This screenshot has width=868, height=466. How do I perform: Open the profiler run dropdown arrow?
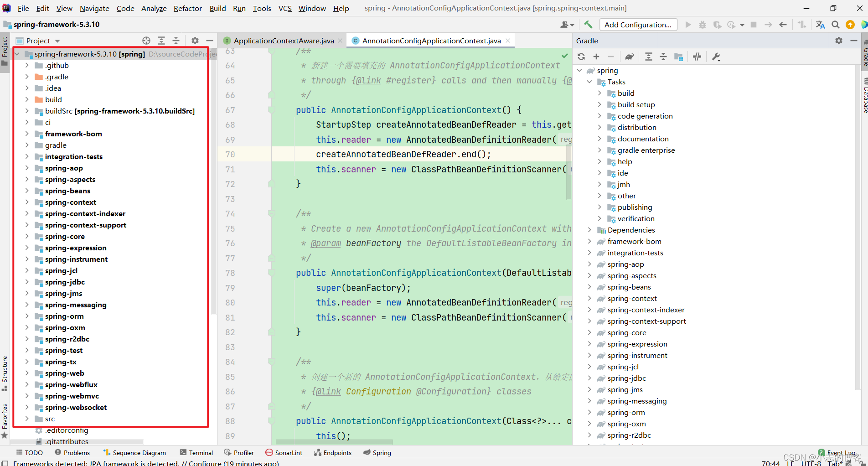click(x=742, y=25)
